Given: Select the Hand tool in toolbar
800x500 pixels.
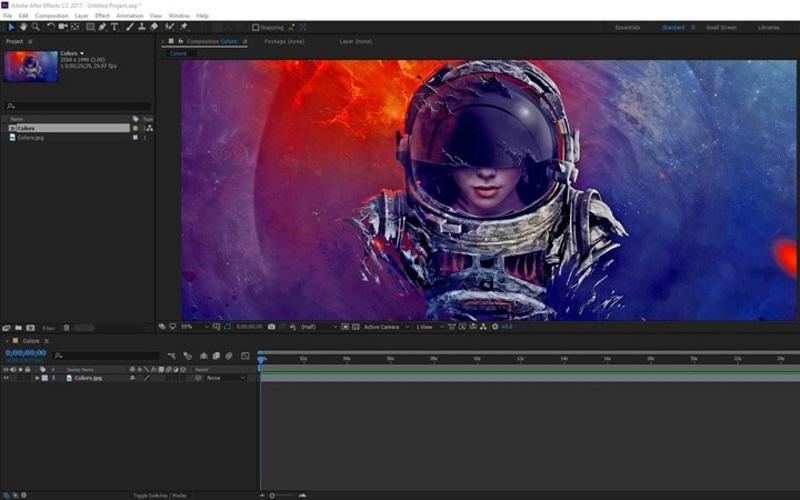Looking at the screenshot, I should (23, 27).
